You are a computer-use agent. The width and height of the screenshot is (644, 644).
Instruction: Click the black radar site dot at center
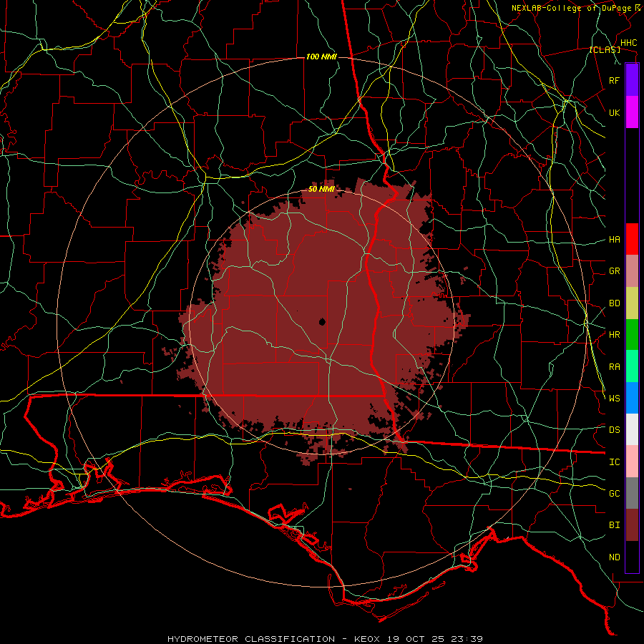click(322, 321)
